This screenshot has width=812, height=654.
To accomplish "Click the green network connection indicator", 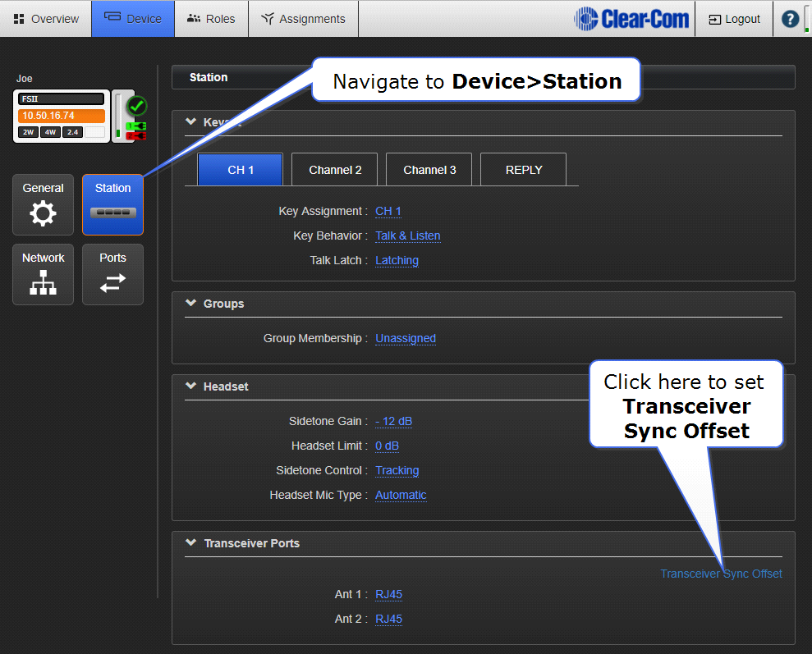I will click(136, 126).
